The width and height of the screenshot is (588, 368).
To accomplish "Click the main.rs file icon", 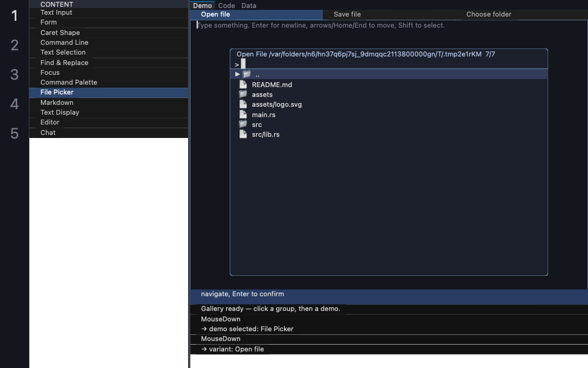I will click(x=243, y=115).
